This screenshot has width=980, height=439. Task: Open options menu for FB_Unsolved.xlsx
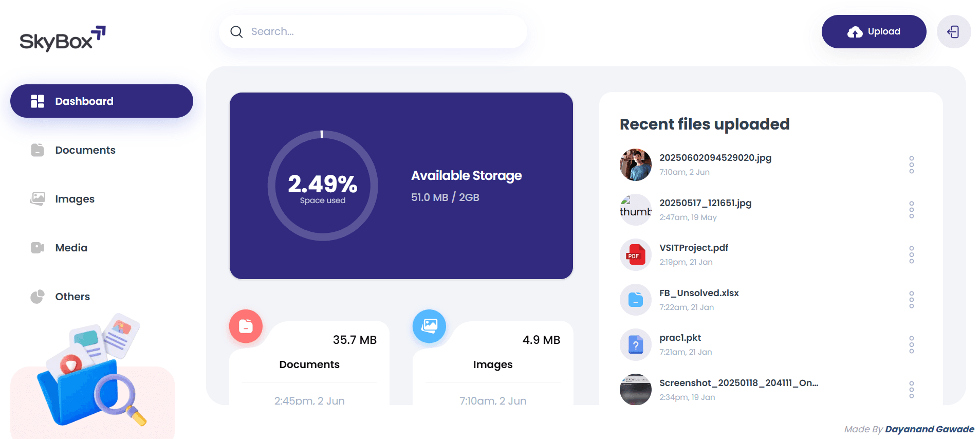[x=912, y=300]
